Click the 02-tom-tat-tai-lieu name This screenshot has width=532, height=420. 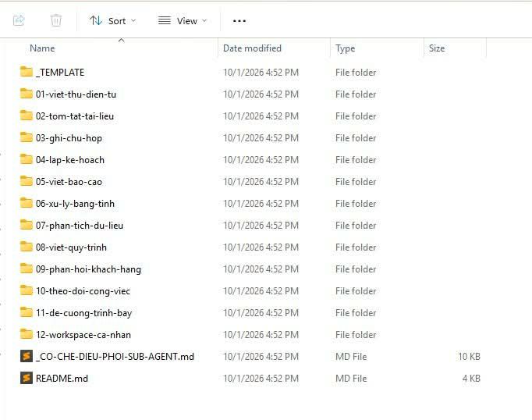(x=75, y=116)
